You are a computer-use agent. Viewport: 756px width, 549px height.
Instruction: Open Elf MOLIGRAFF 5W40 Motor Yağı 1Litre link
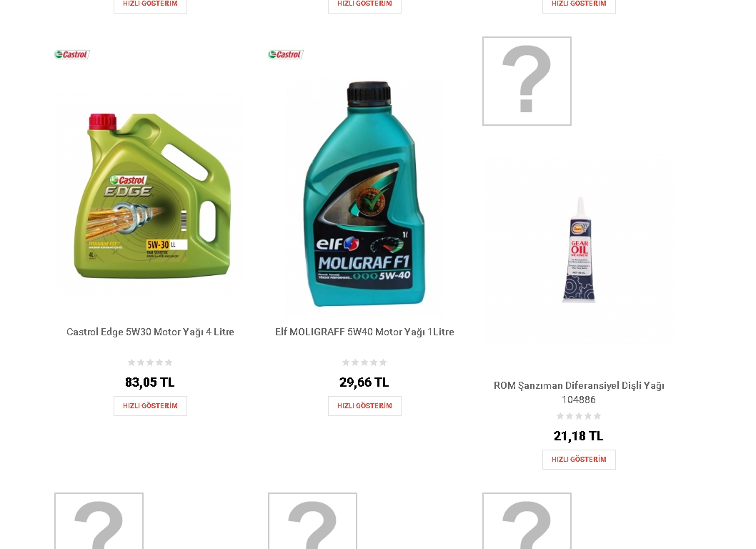(364, 332)
